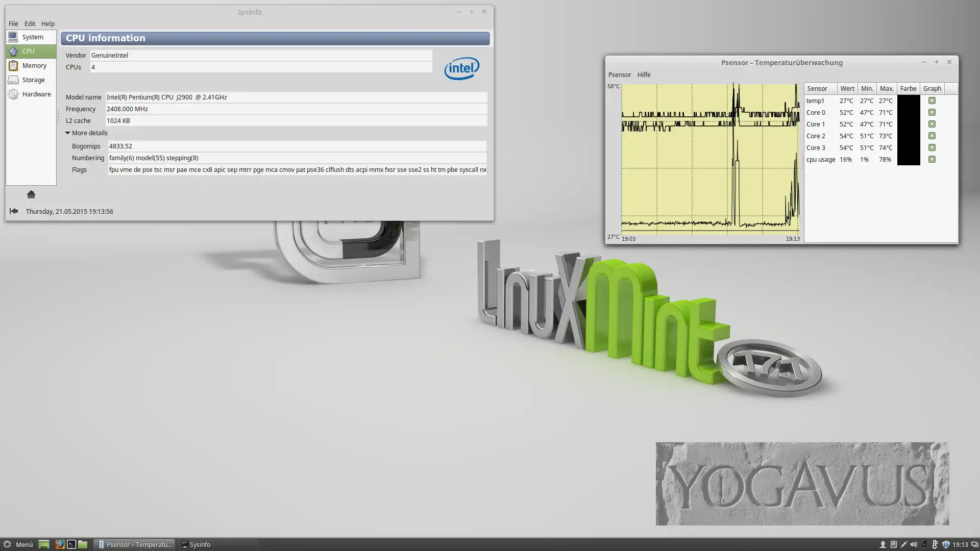Click the black color swatch for Core 0

point(908,112)
